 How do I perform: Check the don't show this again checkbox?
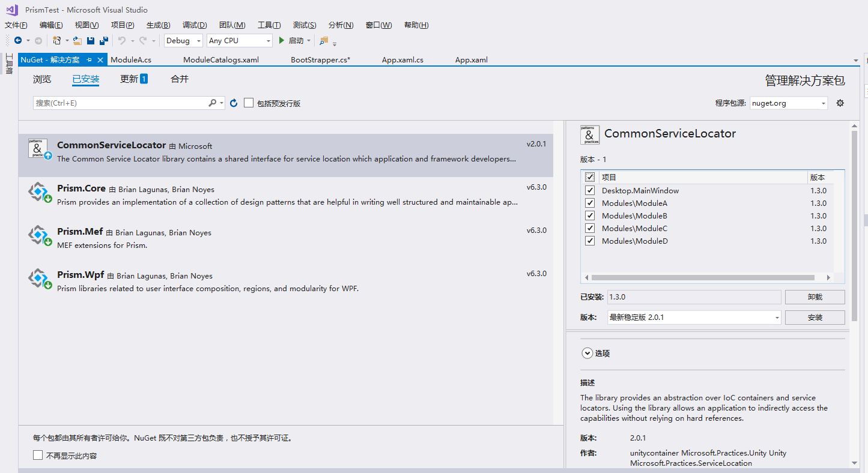point(38,456)
